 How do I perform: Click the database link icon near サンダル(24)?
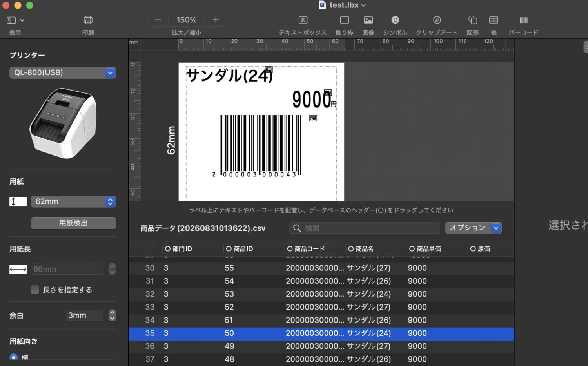pos(269,69)
